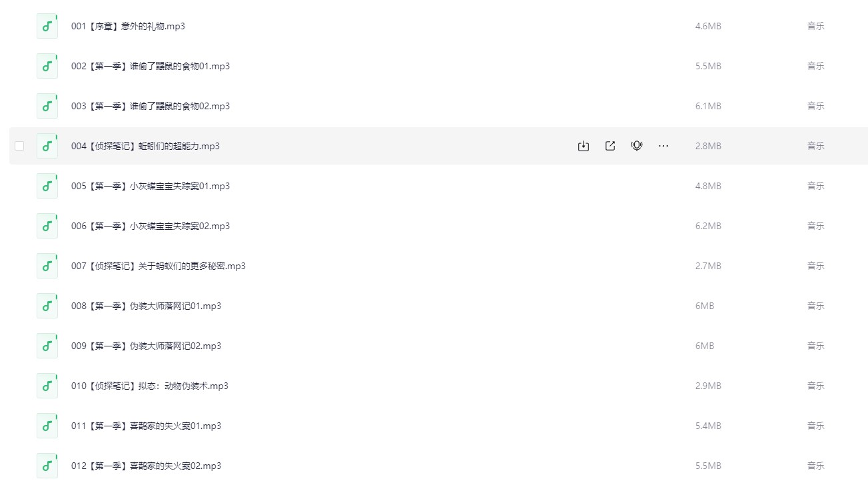Screen dimensions: 868x481
Task: Open more options ellipsis on row 004
Action: coord(663,146)
